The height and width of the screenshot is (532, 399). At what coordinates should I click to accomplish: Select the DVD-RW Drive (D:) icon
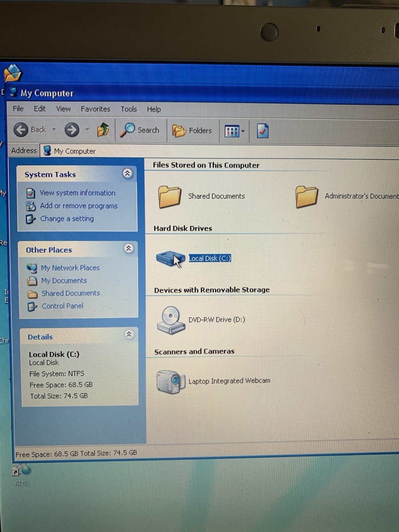171,320
